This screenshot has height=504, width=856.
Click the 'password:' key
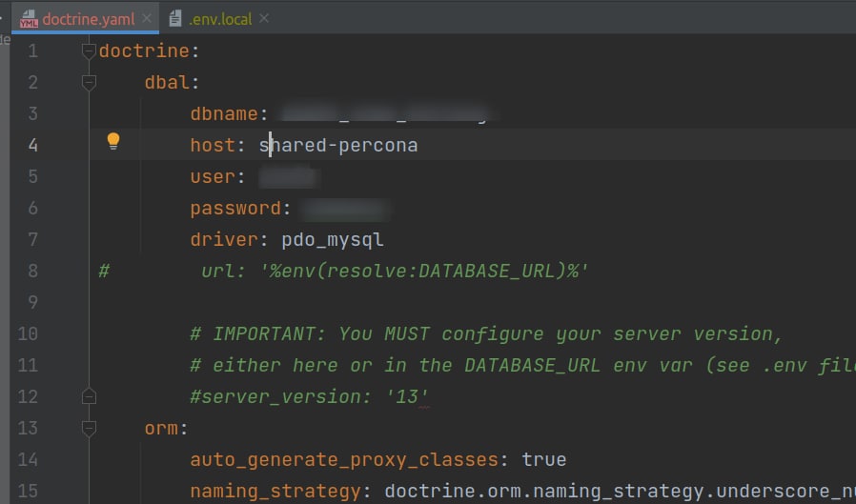point(240,209)
